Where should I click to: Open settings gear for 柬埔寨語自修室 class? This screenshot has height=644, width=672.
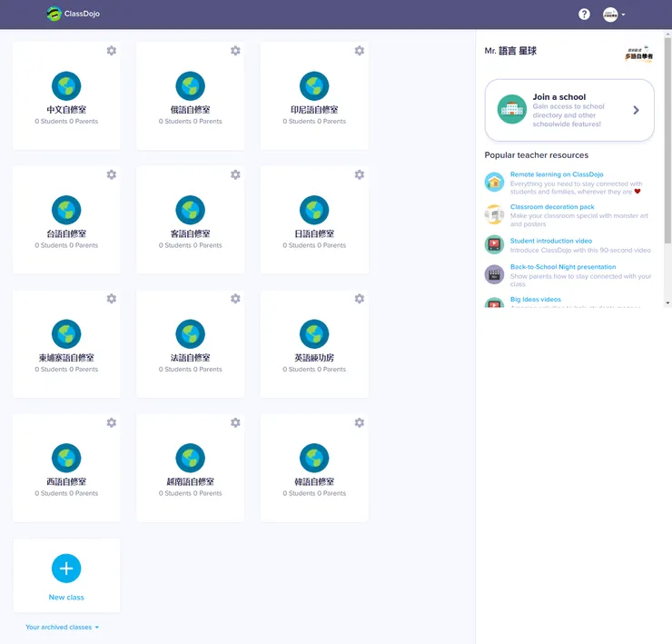(112, 299)
